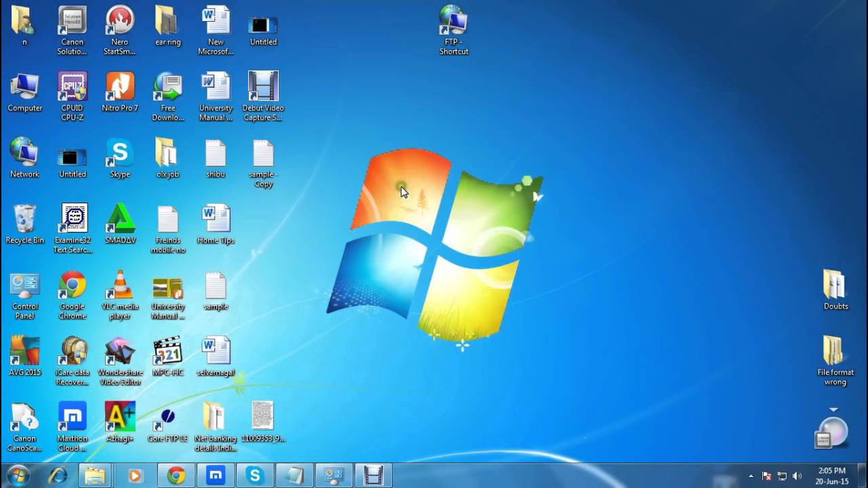The image size is (868, 488).
Task: Switch to the Control Panel taskbar button
Action: point(334,476)
